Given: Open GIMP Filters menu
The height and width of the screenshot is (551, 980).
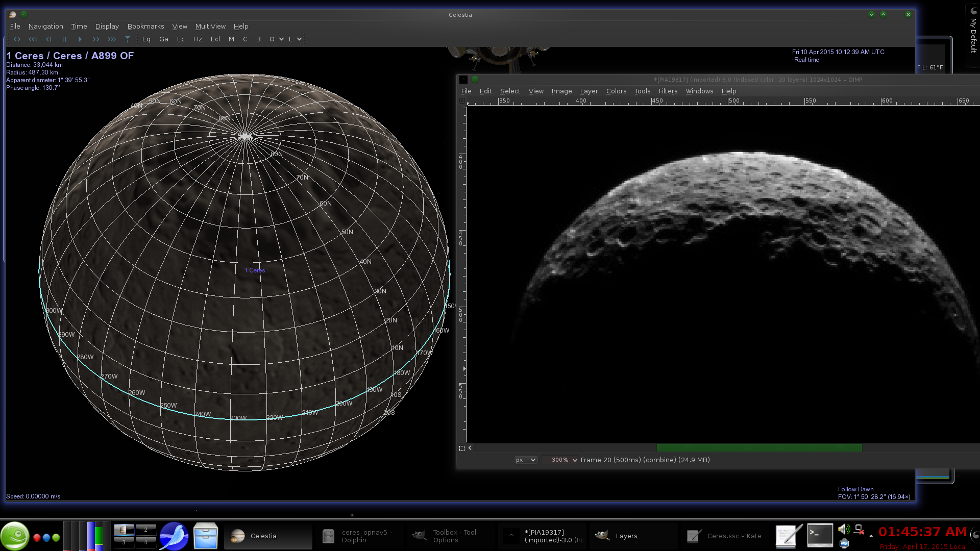Looking at the screenshot, I should pyautogui.click(x=668, y=91).
